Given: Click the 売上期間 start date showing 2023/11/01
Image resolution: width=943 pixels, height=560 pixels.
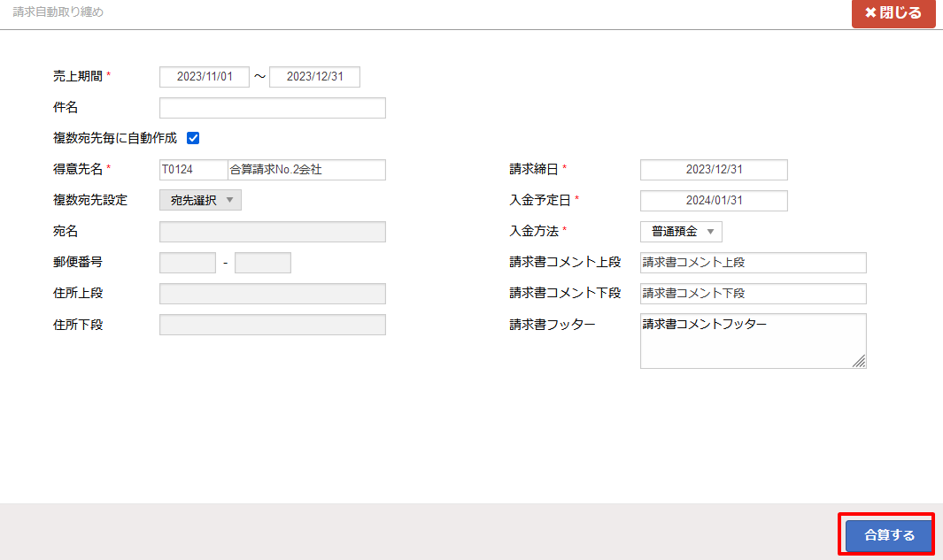Looking at the screenshot, I should [204, 76].
